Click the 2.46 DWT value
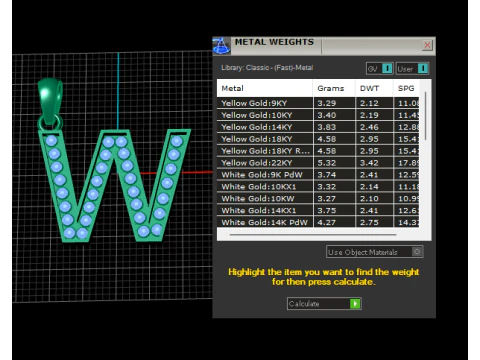Screen dimensions: 480x360 coord(369,127)
